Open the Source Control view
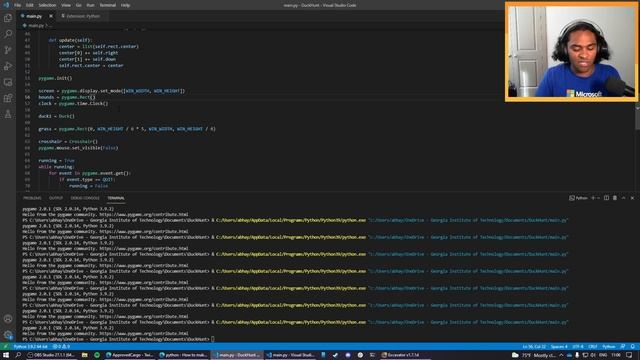The height and width of the screenshot is (360, 640). [8, 50]
